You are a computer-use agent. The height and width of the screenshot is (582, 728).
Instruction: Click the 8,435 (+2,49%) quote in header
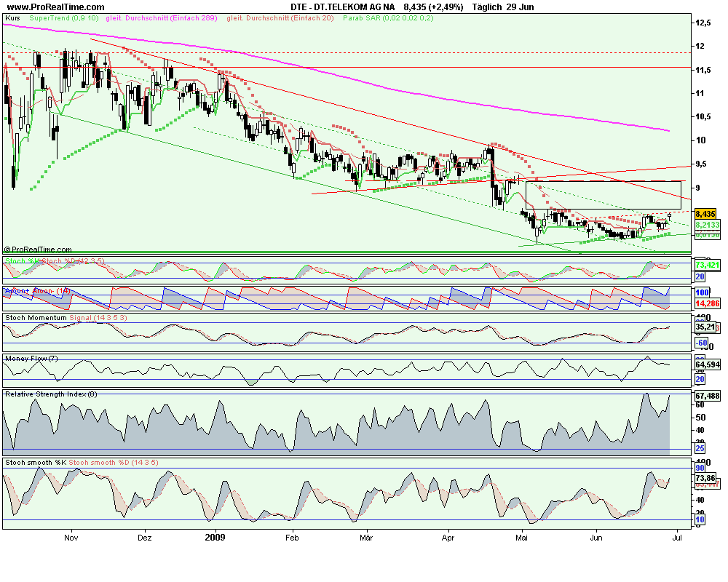(x=434, y=7)
